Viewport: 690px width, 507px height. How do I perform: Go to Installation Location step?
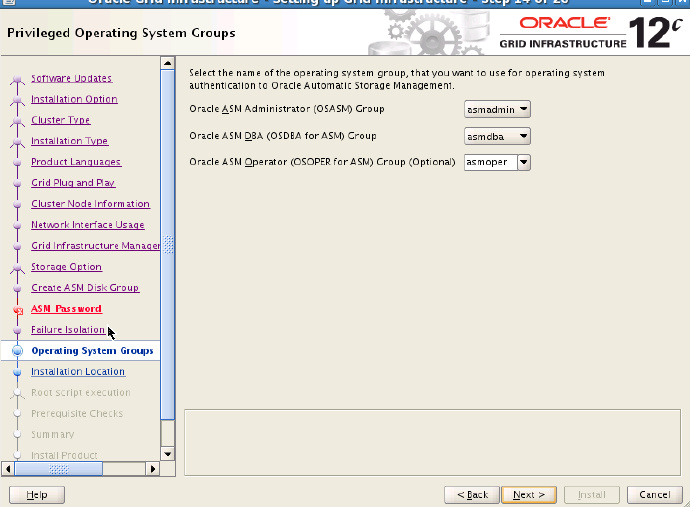[x=77, y=371]
